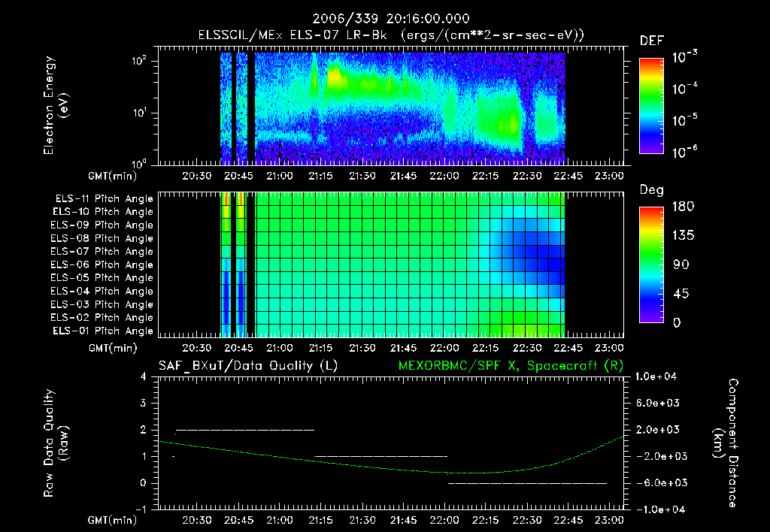This screenshot has width=770, height=532.
Task: Click 20:30 on the spectrogram time axis
Action: 197,176
